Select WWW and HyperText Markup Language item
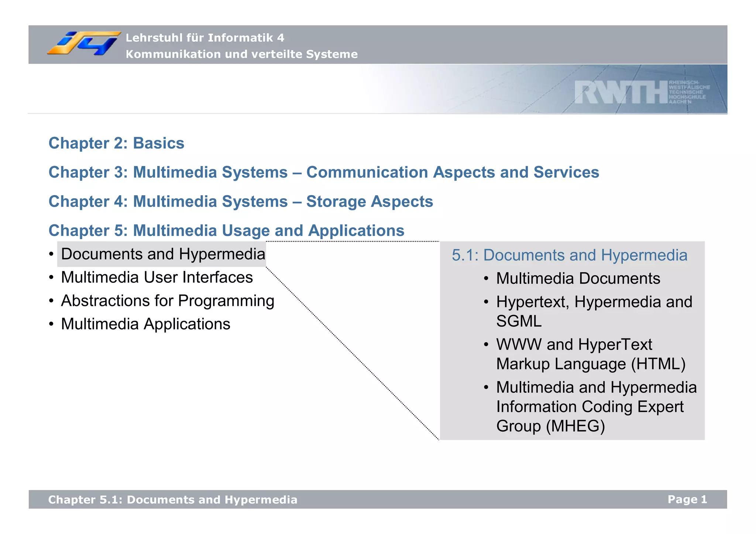 (590, 354)
